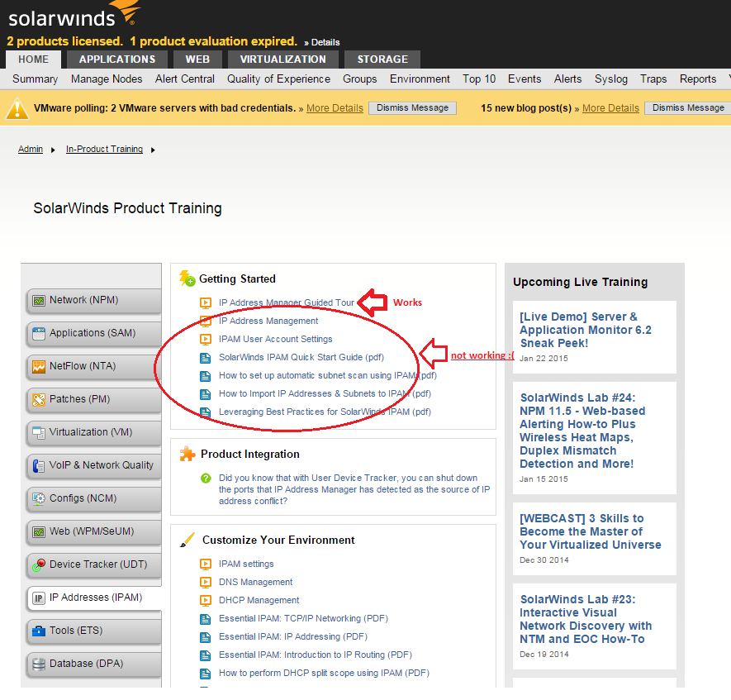Open Manage Nodes in the menu bar
731x700 pixels.
coord(107,79)
